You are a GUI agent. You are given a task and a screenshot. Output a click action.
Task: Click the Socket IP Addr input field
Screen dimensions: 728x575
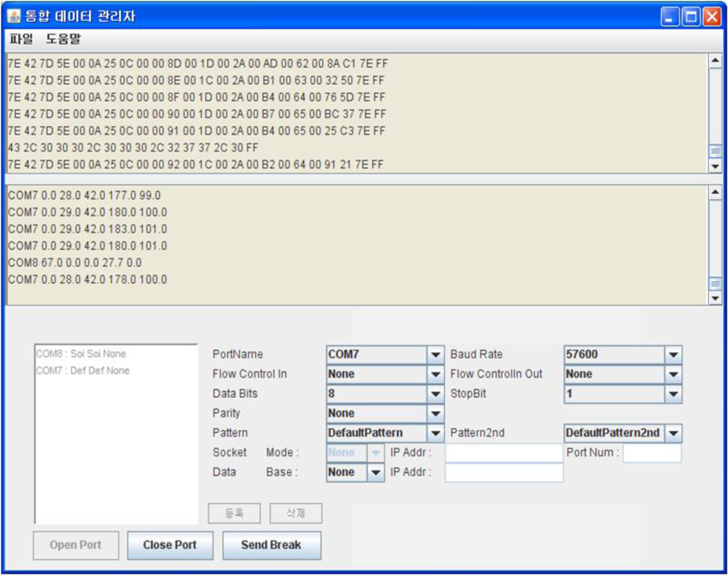pos(504,453)
